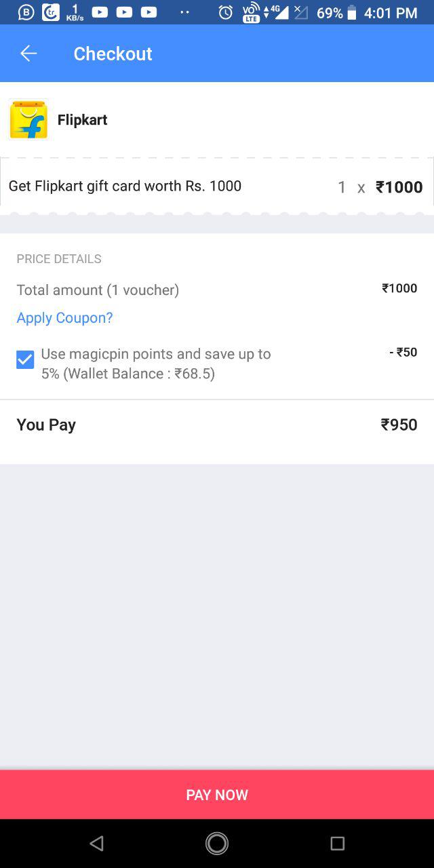
Task: Disable the Use magicpin points checkbox
Action: 24,359
